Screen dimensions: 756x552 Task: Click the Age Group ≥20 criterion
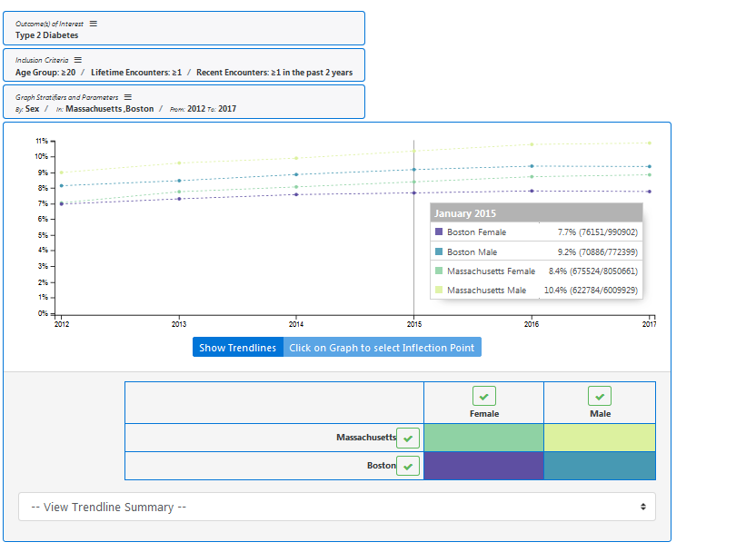[45, 73]
